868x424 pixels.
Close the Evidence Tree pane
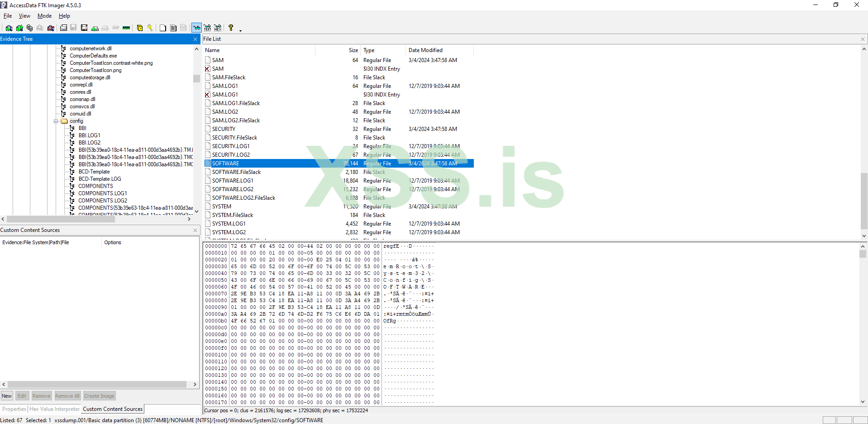tap(196, 39)
